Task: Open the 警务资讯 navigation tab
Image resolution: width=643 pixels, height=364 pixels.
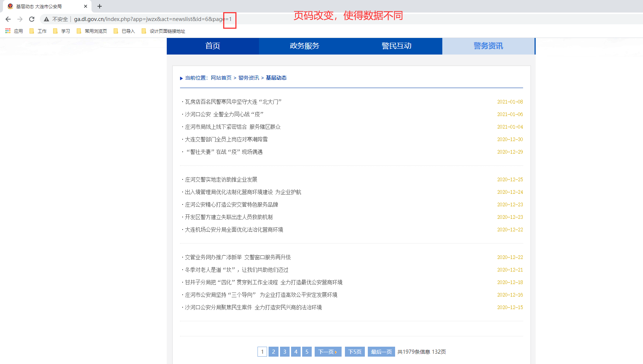Action: point(488,46)
